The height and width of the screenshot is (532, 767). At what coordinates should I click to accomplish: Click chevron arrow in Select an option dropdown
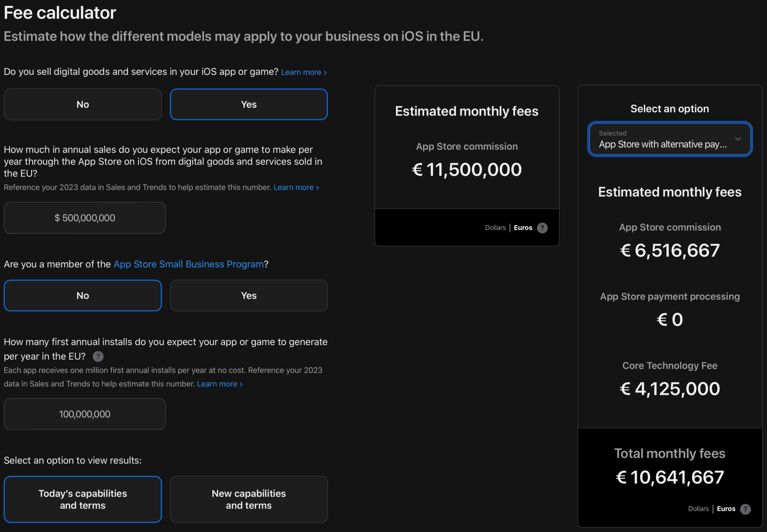[x=738, y=139]
